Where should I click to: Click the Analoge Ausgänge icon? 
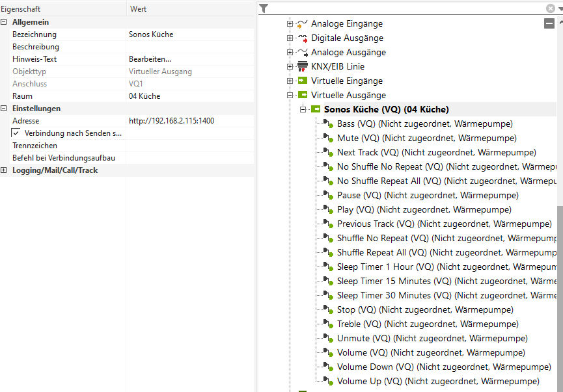[303, 53]
